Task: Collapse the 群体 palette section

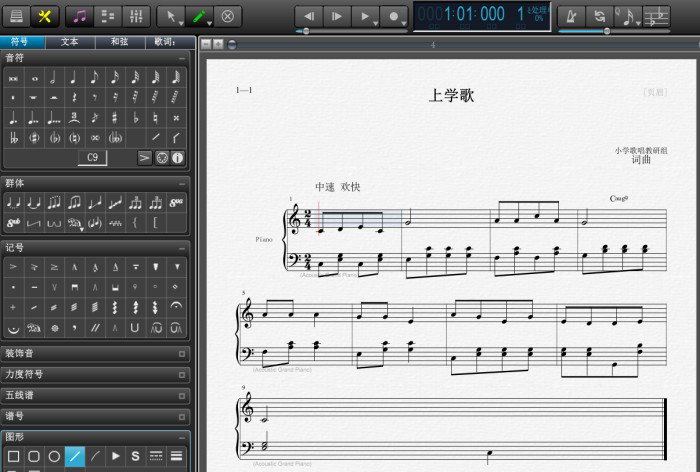Action: coord(182,183)
